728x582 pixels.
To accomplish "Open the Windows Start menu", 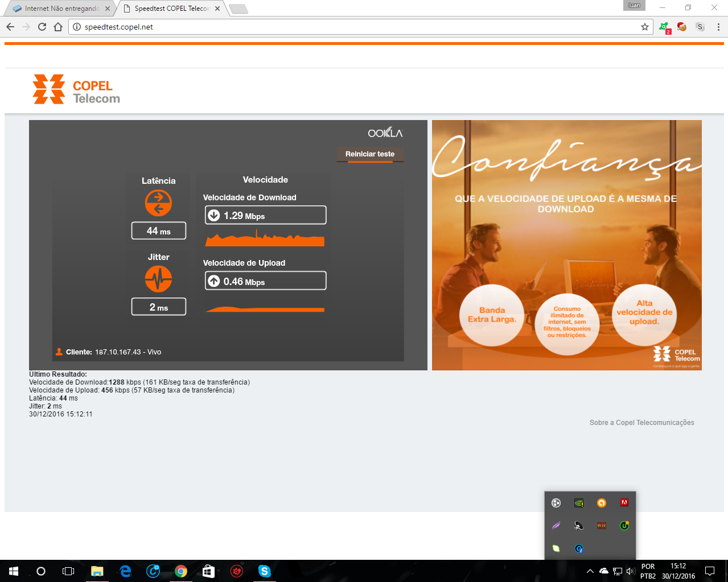I will click(x=14, y=571).
